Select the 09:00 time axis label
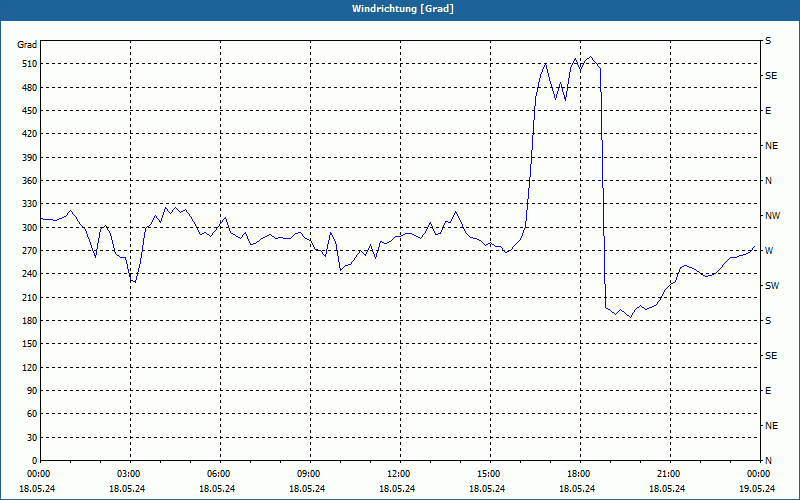 308,474
